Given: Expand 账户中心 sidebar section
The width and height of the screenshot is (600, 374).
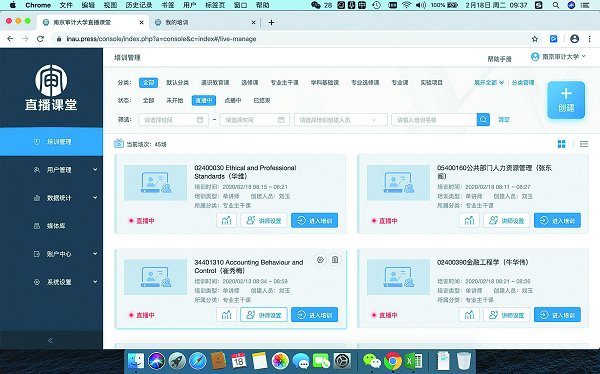Looking at the screenshot, I should tap(51, 254).
